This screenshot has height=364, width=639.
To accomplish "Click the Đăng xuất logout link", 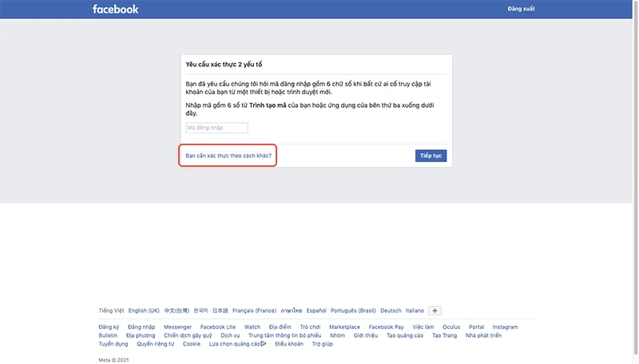I will [521, 9].
